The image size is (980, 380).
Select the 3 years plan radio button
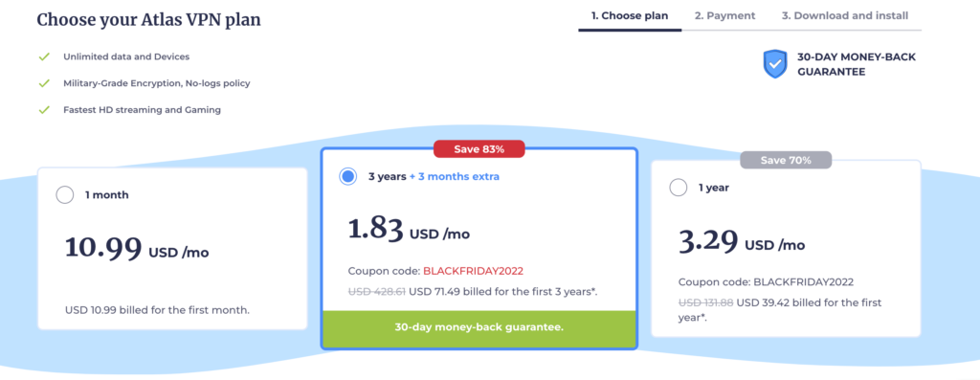click(x=348, y=177)
